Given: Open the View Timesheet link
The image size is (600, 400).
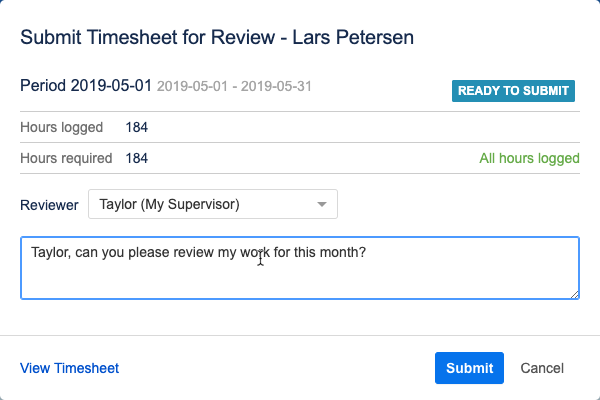Looking at the screenshot, I should pyautogui.click(x=69, y=368).
